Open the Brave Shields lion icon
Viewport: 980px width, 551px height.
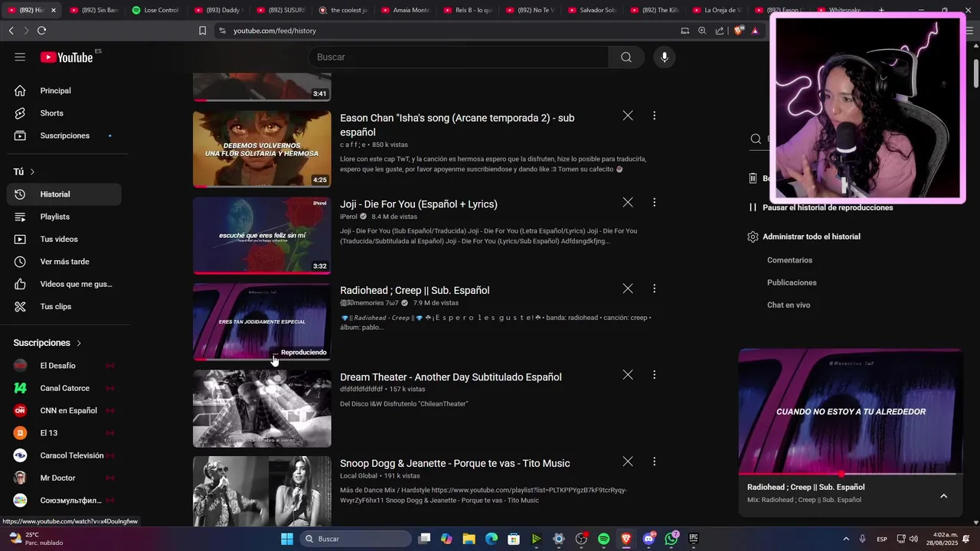738,31
